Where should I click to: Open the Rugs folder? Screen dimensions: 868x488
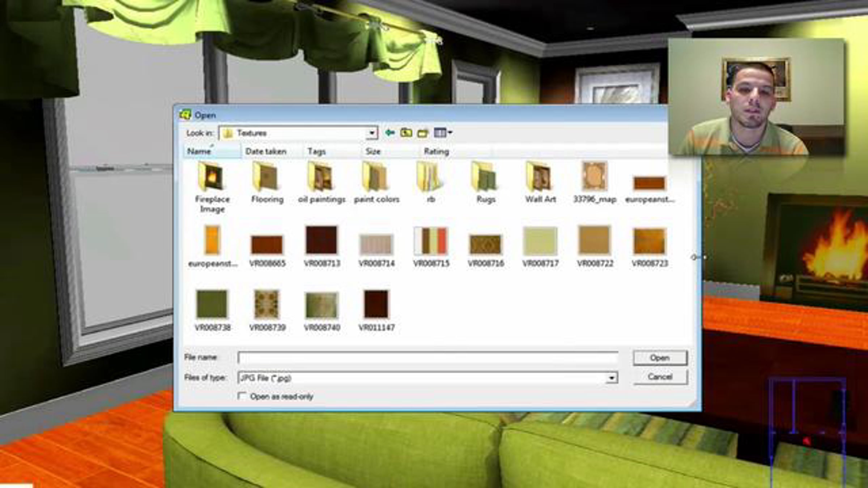(x=485, y=177)
